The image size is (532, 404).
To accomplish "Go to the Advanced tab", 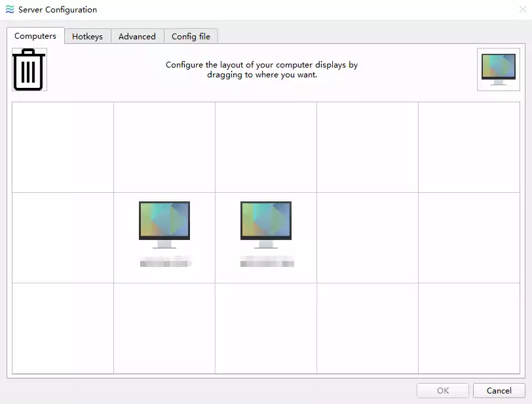I will point(137,37).
